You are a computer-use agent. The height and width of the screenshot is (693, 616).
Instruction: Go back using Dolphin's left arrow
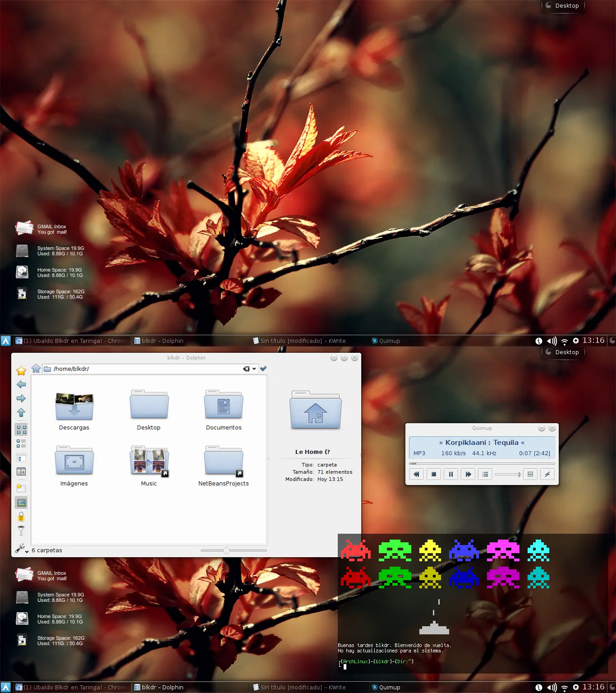[21, 384]
